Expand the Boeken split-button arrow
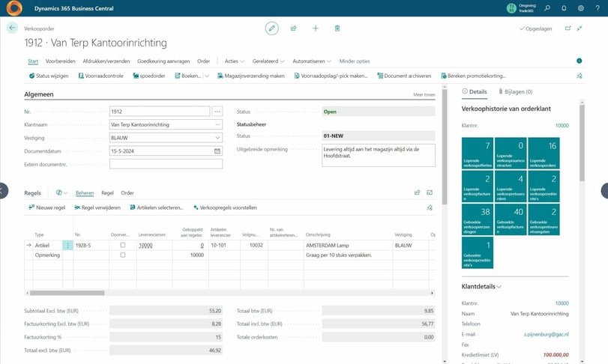Screen dimensions: 608x364 coord(207,76)
